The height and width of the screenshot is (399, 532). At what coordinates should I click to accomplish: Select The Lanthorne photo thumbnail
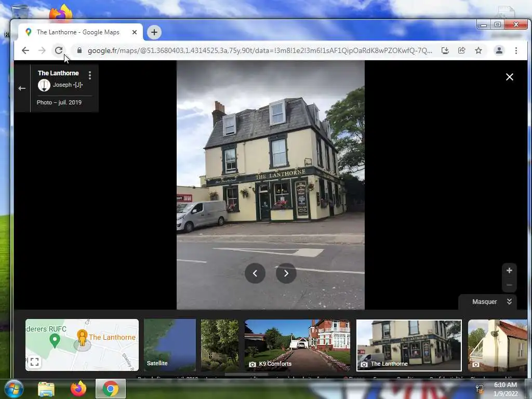409,345
